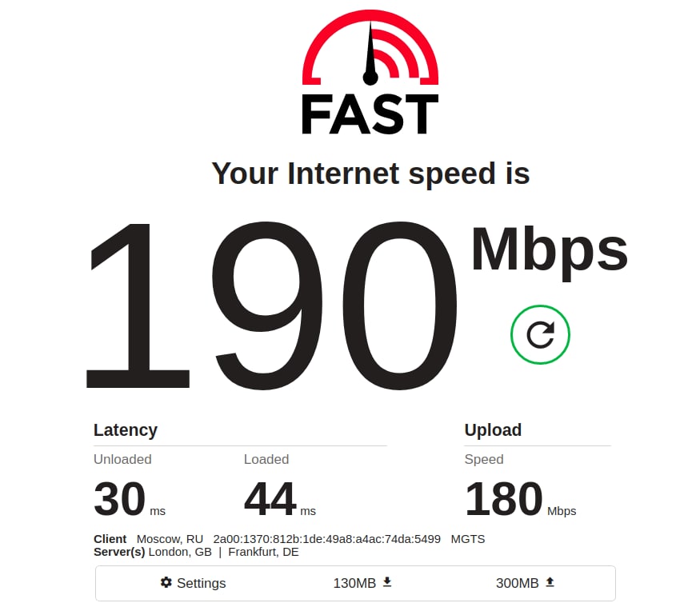Click the download arrow icon beside 130MB
The height and width of the screenshot is (611, 700).
387,582
